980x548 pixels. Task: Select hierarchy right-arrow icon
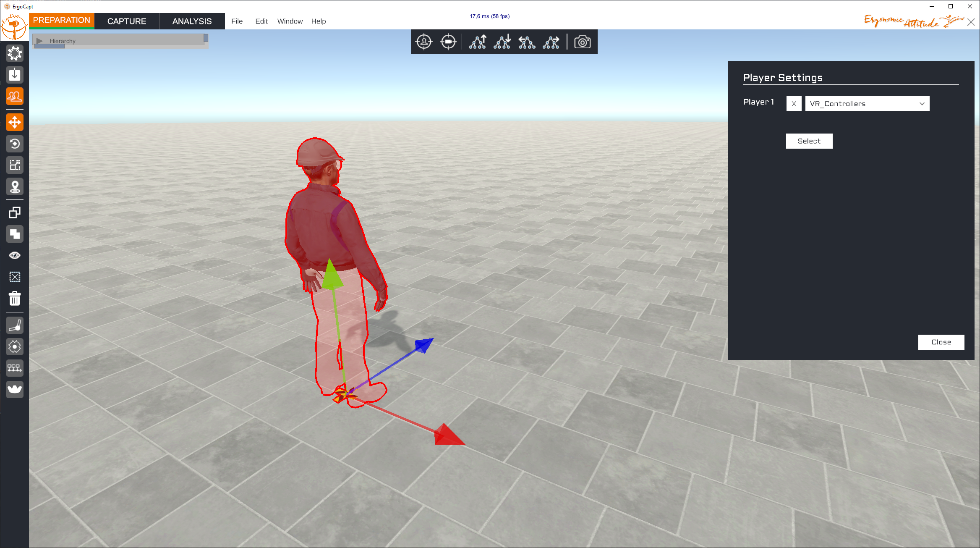point(551,42)
